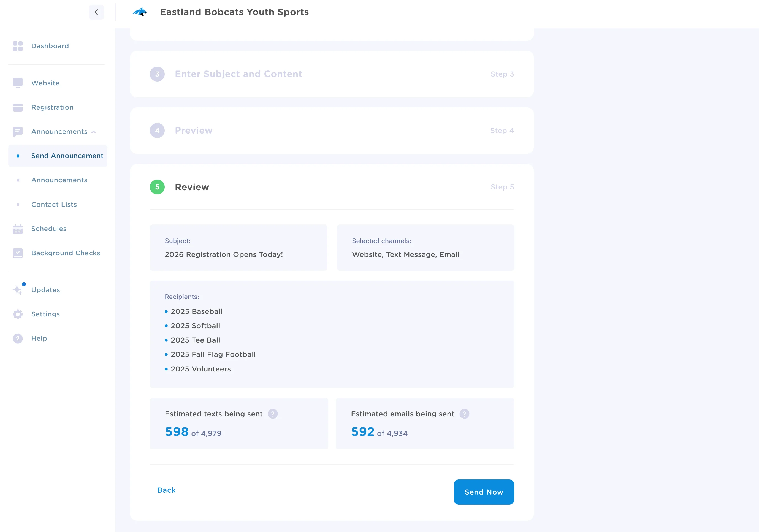Click the Background Checks icon
Image resolution: width=759 pixels, height=532 pixels.
coord(18,253)
